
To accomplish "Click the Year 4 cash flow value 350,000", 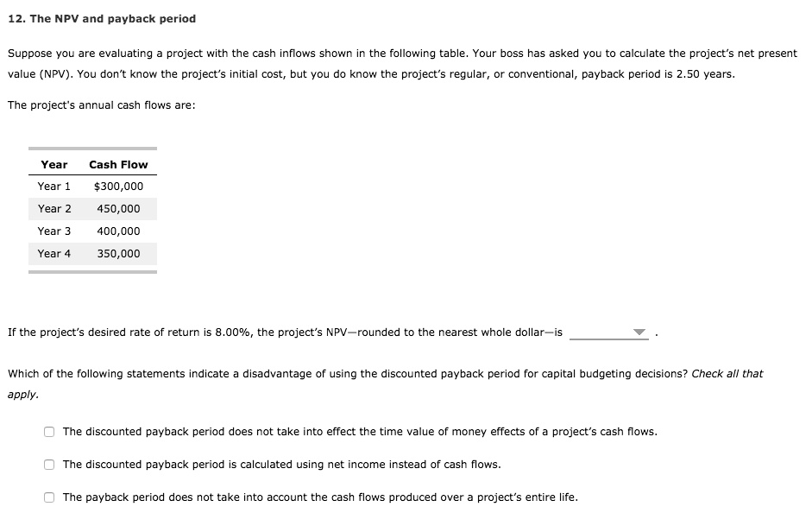I will (x=121, y=253).
